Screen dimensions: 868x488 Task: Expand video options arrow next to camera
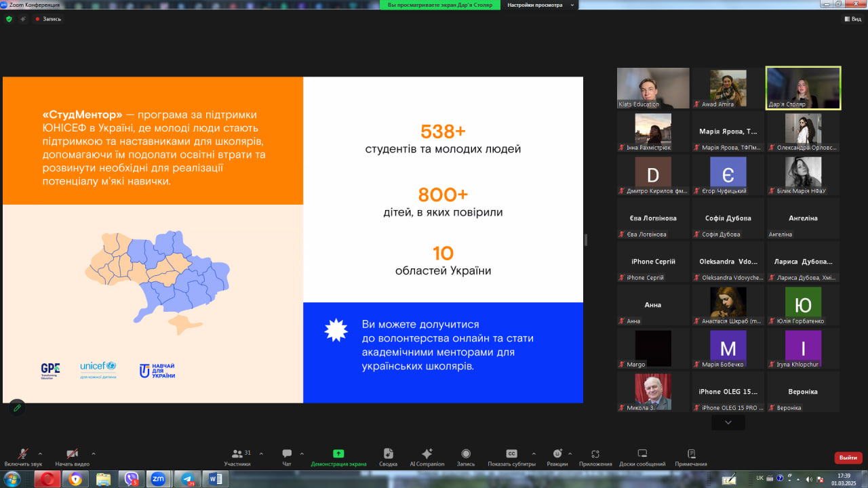[93, 453]
